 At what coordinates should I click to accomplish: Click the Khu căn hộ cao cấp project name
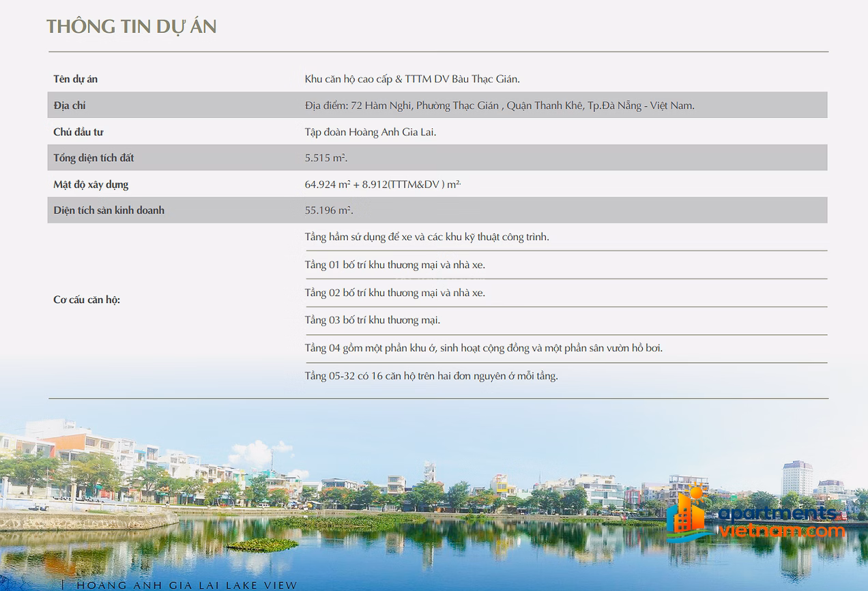point(412,79)
